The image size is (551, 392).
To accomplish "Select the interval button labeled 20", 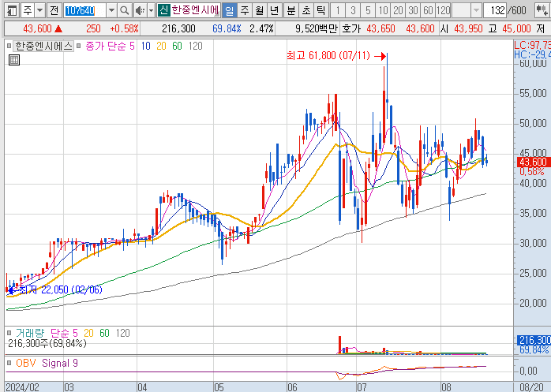I will [398, 10].
